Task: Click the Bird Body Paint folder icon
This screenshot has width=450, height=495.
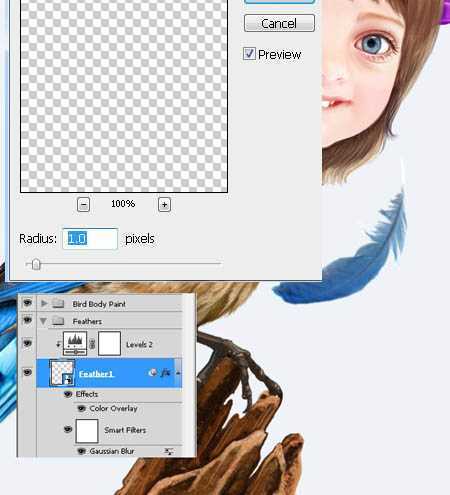Action: pyautogui.click(x=58, y=303)
